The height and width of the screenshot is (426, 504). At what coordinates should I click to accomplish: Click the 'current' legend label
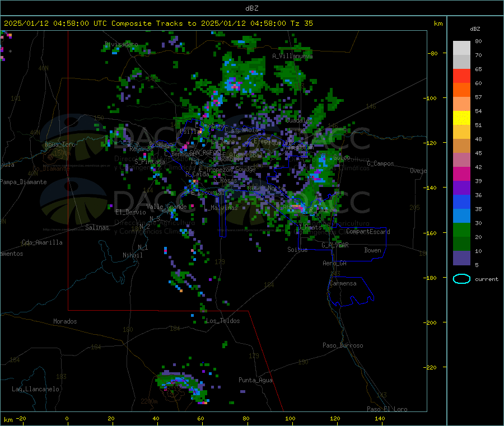(487, 279)
